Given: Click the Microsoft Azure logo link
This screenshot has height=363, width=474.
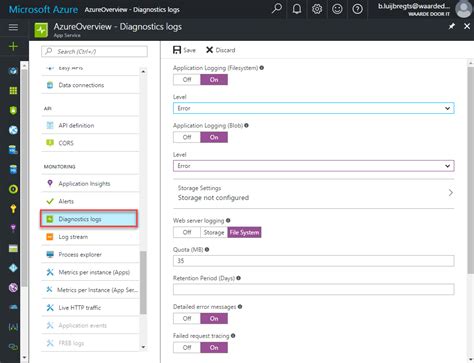Looking at the screenshot, I should point(43,9).
